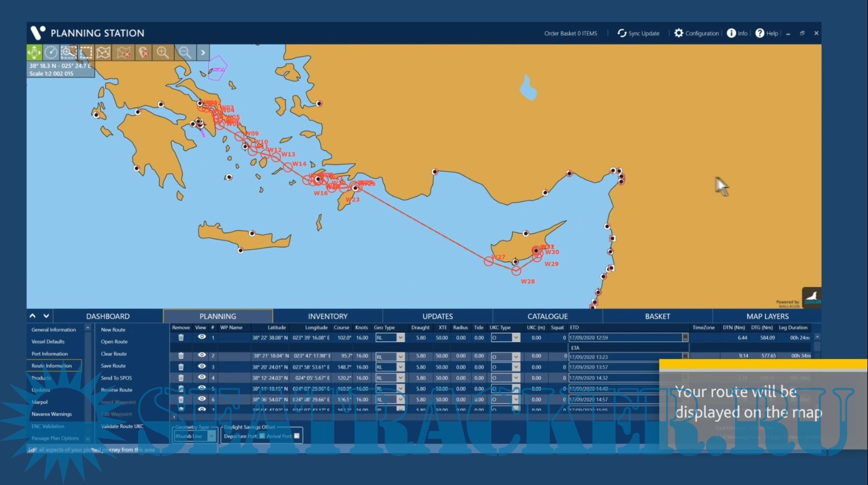
Task: Select the pan map hand tool
Action: [34, 52]
